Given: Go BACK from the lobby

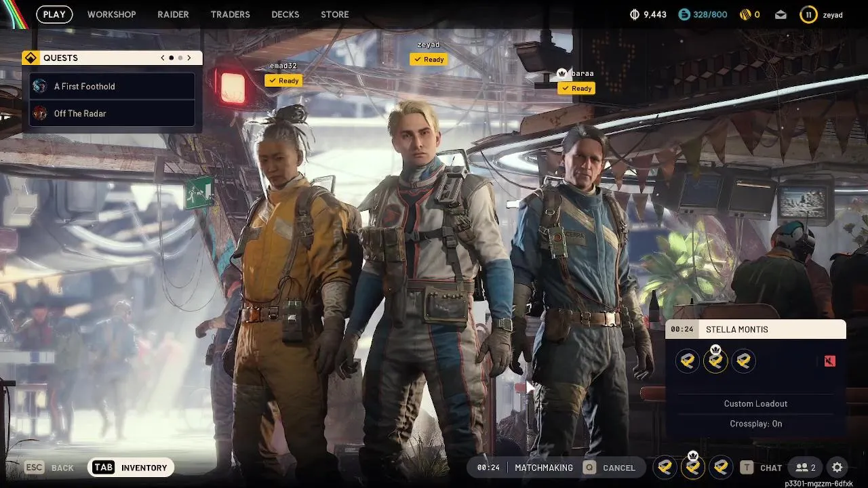Looking at the screenshot, I should tap(62, 468).
